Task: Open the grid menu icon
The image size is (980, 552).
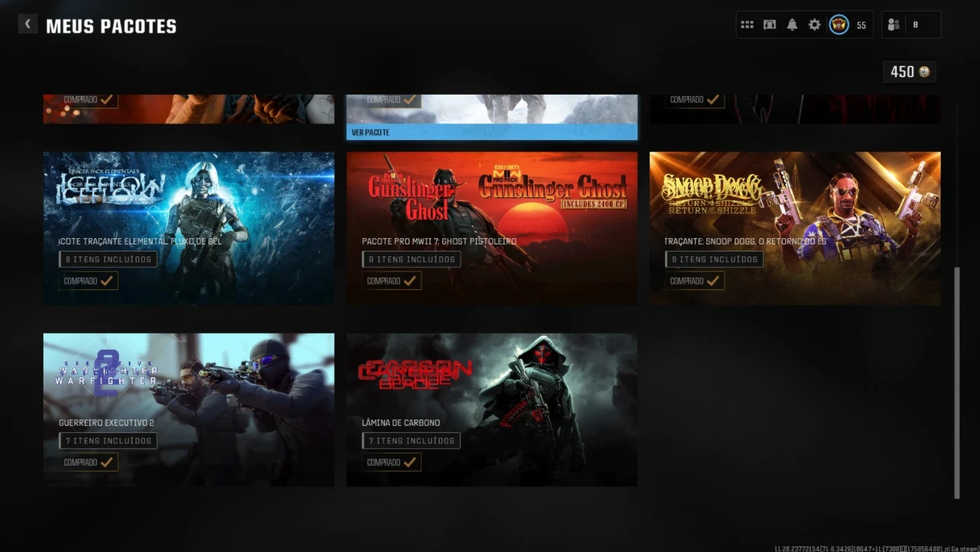Action: pyautogui.click(x=747, y=25)
